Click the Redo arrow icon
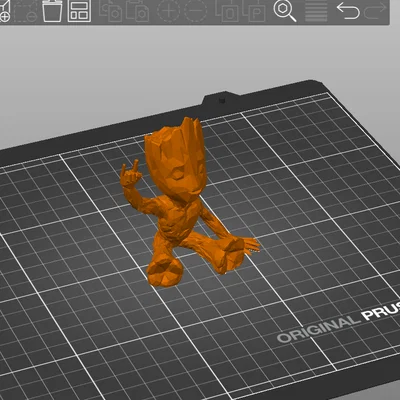This screenshot has width=400, height=400. tap(375, 11)
